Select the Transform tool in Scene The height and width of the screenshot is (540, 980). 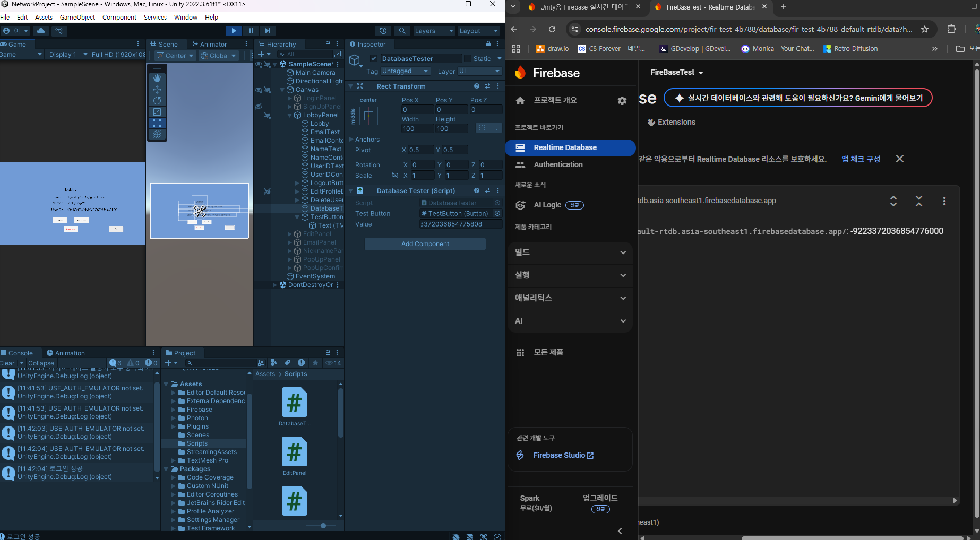157,134
